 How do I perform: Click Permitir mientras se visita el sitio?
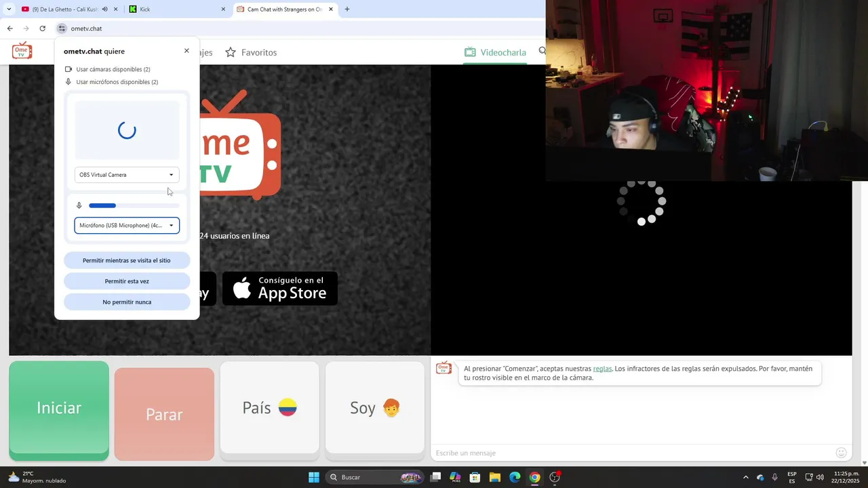[x=127, y=260]
